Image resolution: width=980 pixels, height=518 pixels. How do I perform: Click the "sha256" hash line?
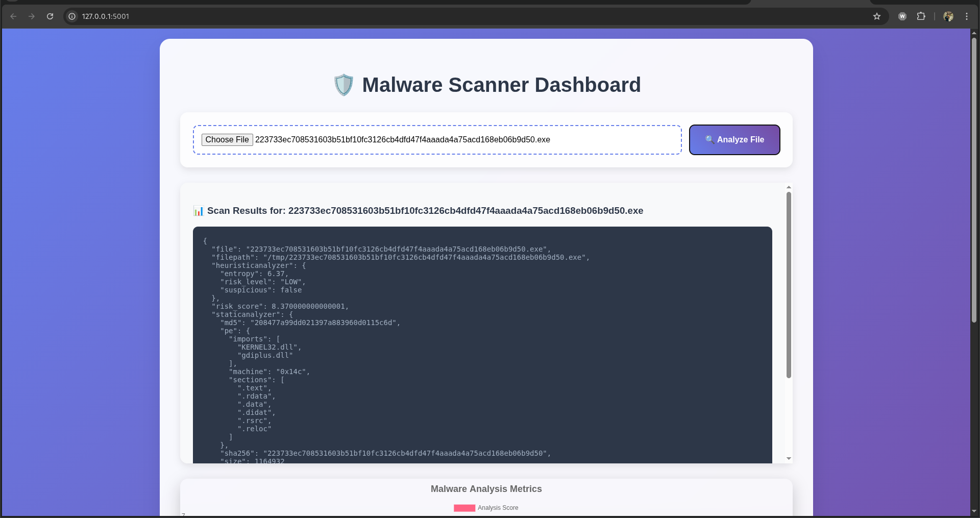(x=385, y=453)
